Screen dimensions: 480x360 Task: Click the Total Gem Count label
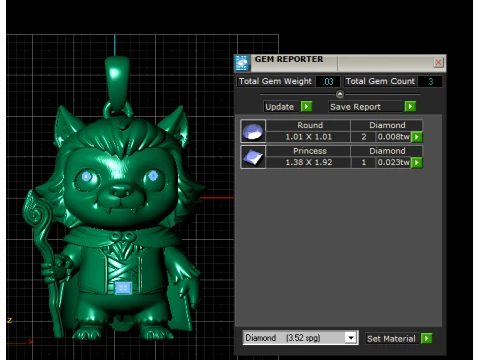click(380, 81)
